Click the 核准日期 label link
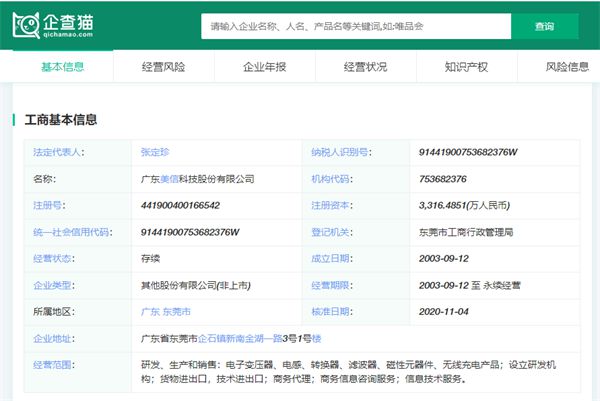The height and width of the screenshot is (401, 600). tap(330, 311)
